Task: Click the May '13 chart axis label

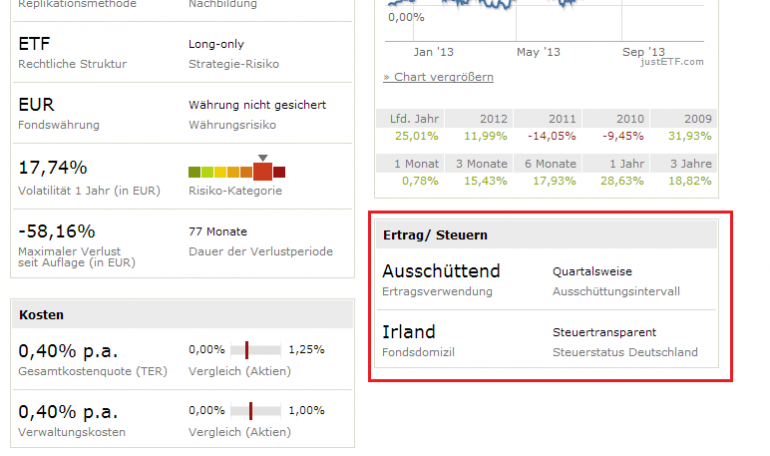Action: [x=541, y=51]
